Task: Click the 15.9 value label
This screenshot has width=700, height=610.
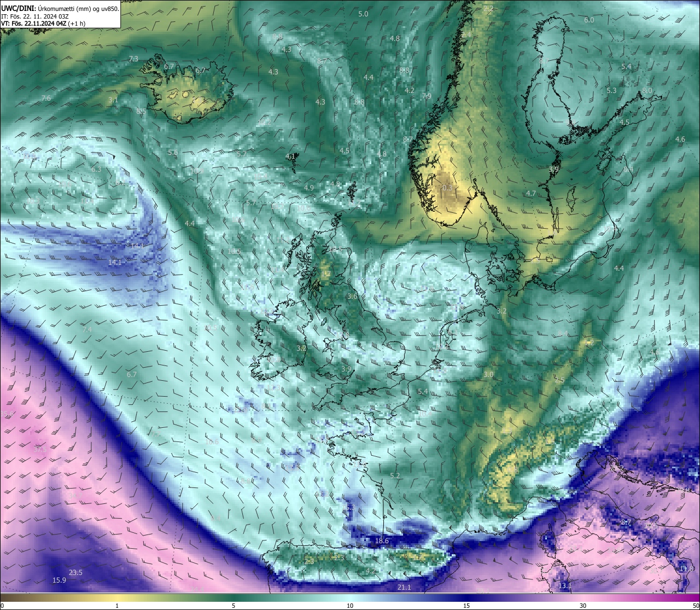Action: coord(59,580)
